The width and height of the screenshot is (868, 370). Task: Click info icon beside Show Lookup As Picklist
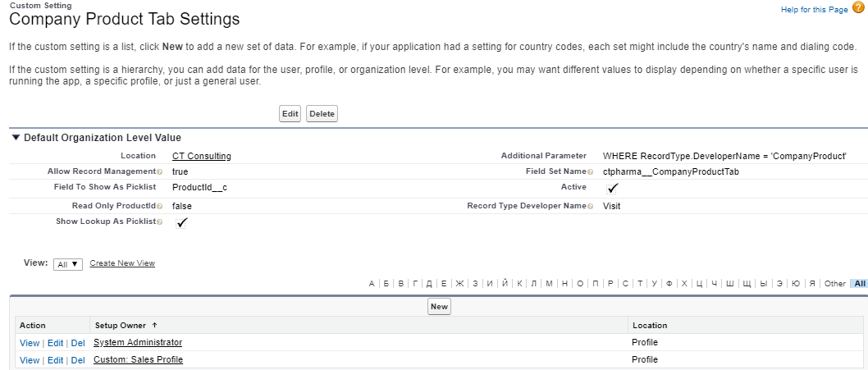tap(159, 222)
